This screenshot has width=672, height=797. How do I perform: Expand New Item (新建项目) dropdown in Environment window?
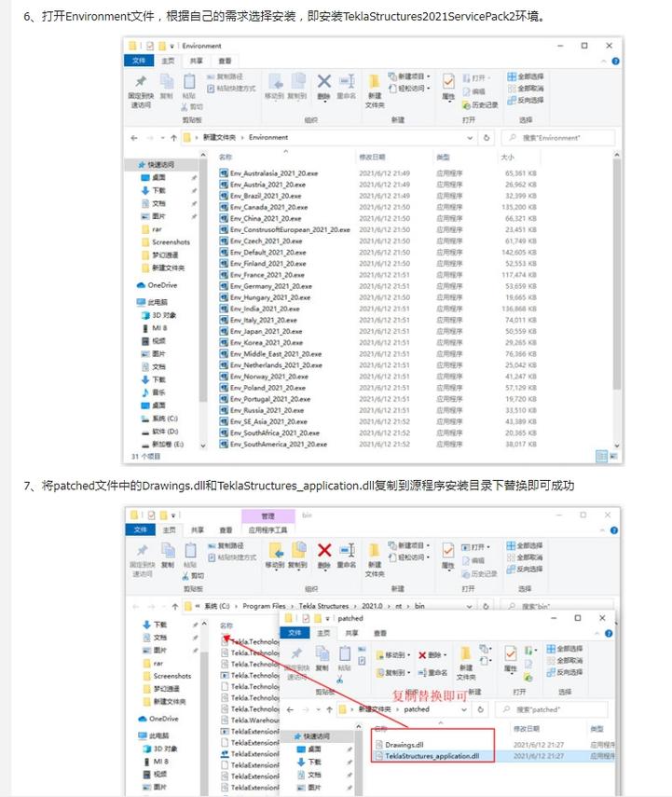(x=410, y=76)
